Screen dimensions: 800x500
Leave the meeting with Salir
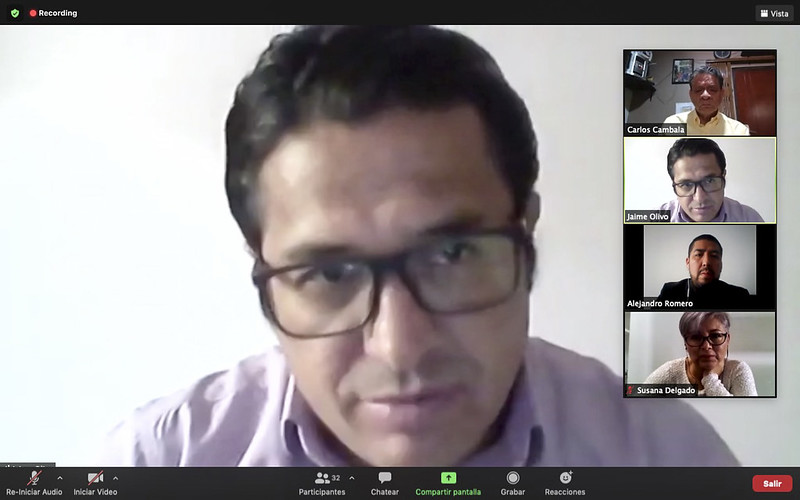pos(772,483)
